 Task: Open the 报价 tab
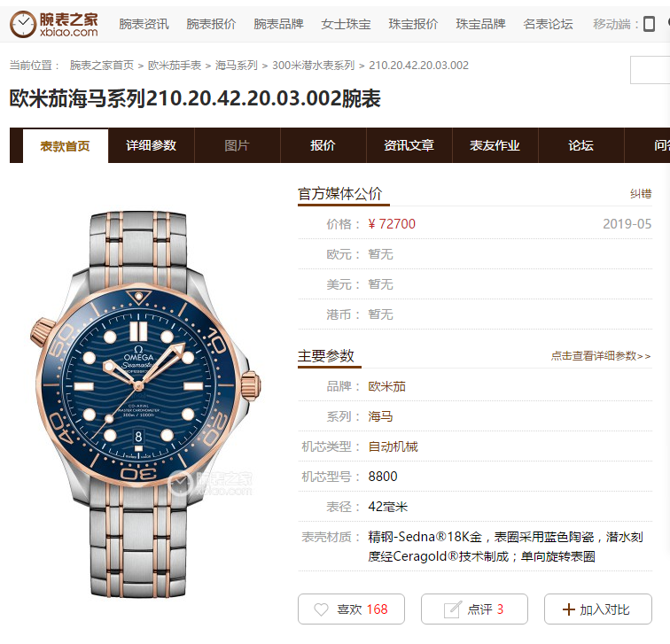(323, 145)
